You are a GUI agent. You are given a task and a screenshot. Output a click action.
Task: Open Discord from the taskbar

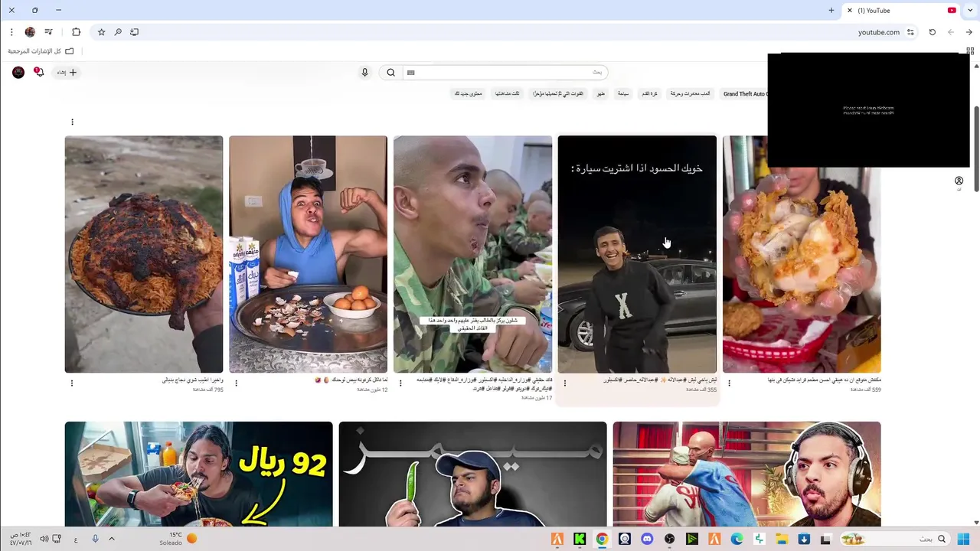(x=647, y=540)
